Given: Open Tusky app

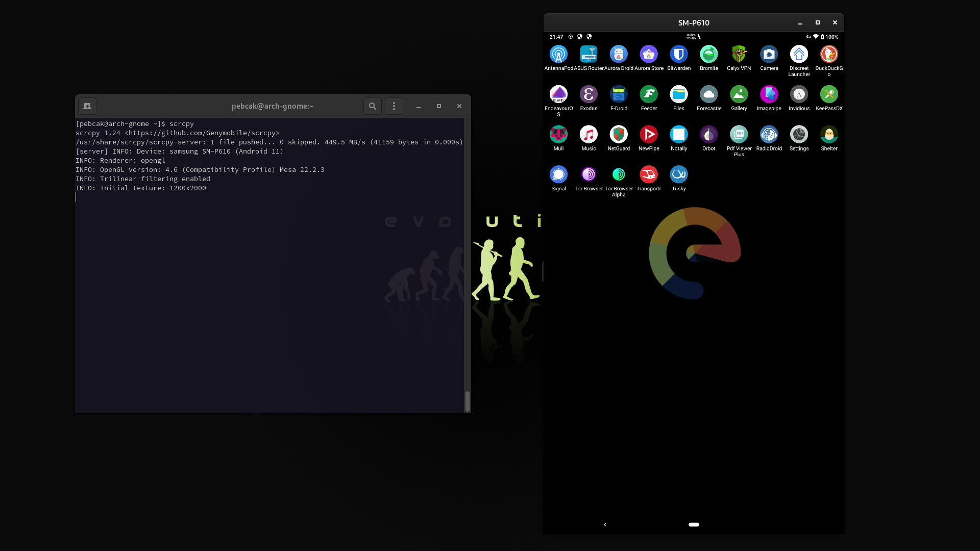Looking at the screenshot, I should (679, 174).
